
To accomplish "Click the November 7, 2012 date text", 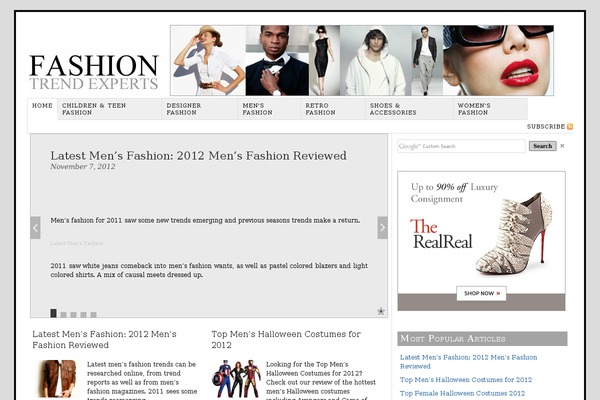I will 83,167.
